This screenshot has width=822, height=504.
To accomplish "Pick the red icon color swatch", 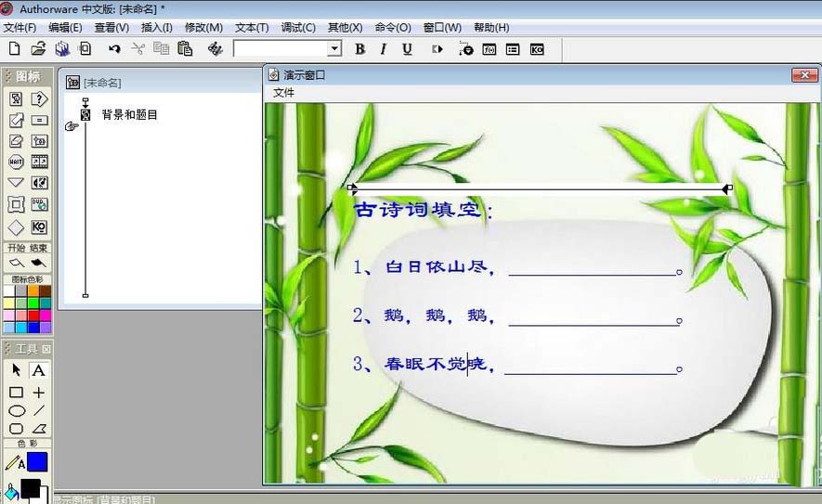I will click(33, 316).
